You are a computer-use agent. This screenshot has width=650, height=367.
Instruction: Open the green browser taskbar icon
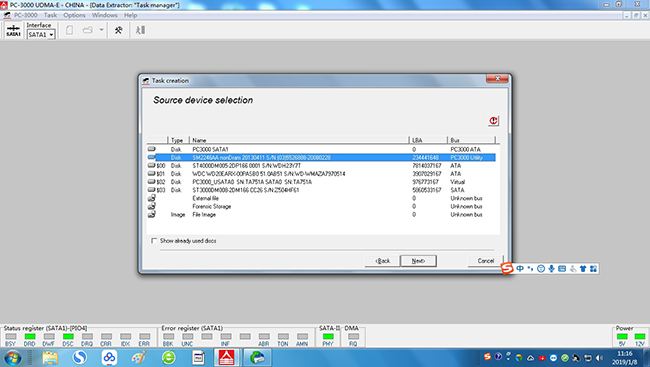coord(169,357)
